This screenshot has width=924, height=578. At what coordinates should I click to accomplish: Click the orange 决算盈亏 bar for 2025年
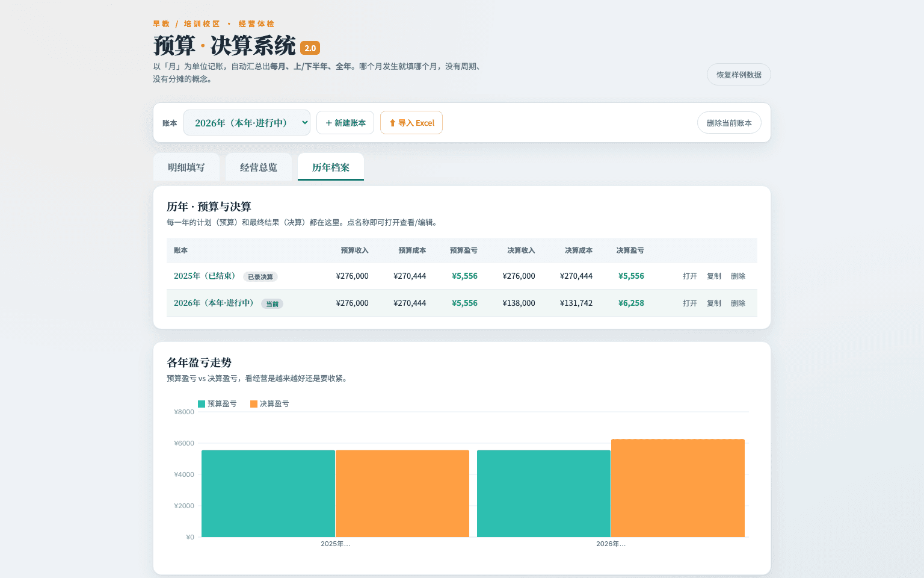point(402,494)
